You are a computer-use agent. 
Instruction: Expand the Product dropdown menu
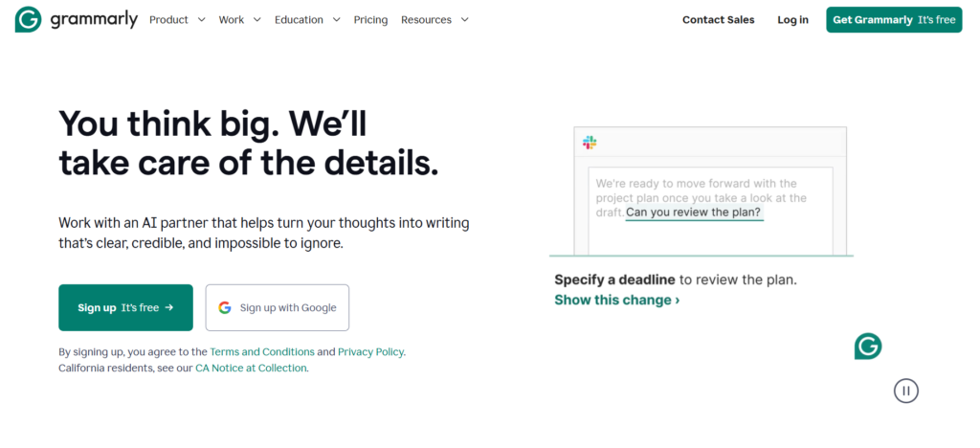(177, 19)
